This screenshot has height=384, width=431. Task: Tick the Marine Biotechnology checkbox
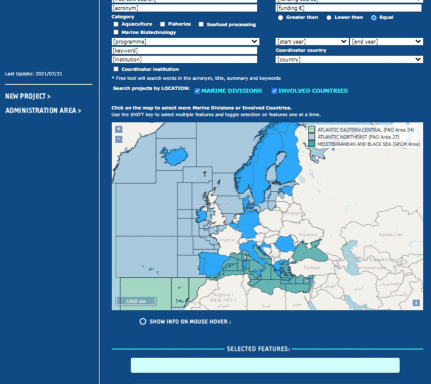click(x=116, y=32)
